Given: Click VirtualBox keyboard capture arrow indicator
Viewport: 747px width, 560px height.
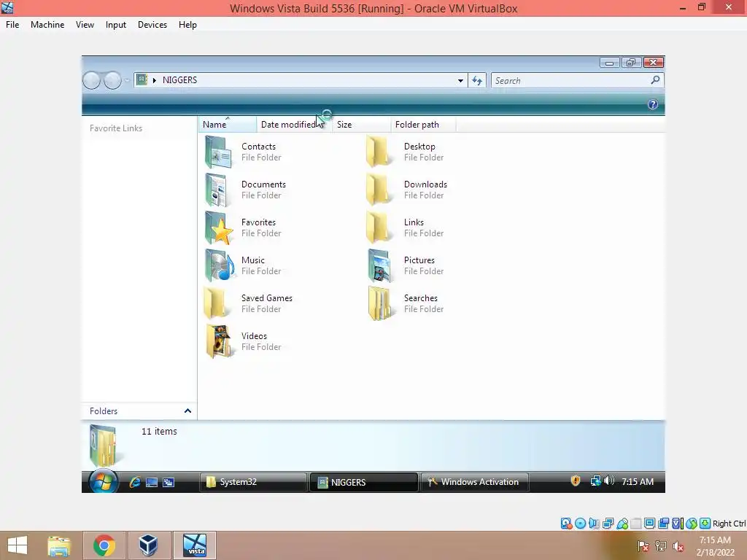Looking at the screenshot, I should (705, 524).
